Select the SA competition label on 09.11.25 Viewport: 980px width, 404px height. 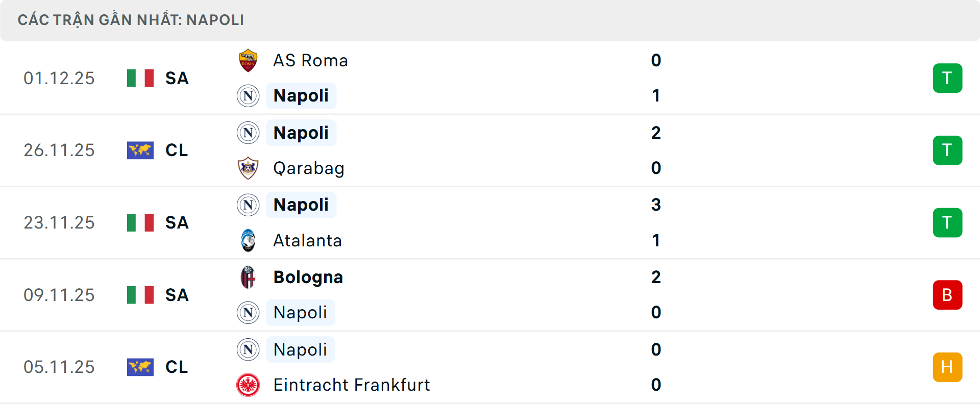[176, 295]
